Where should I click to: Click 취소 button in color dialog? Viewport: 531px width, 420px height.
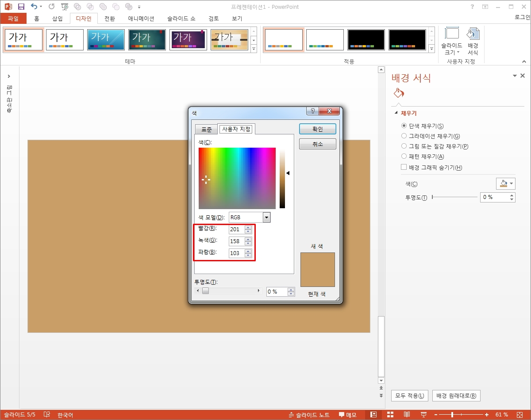318,144
